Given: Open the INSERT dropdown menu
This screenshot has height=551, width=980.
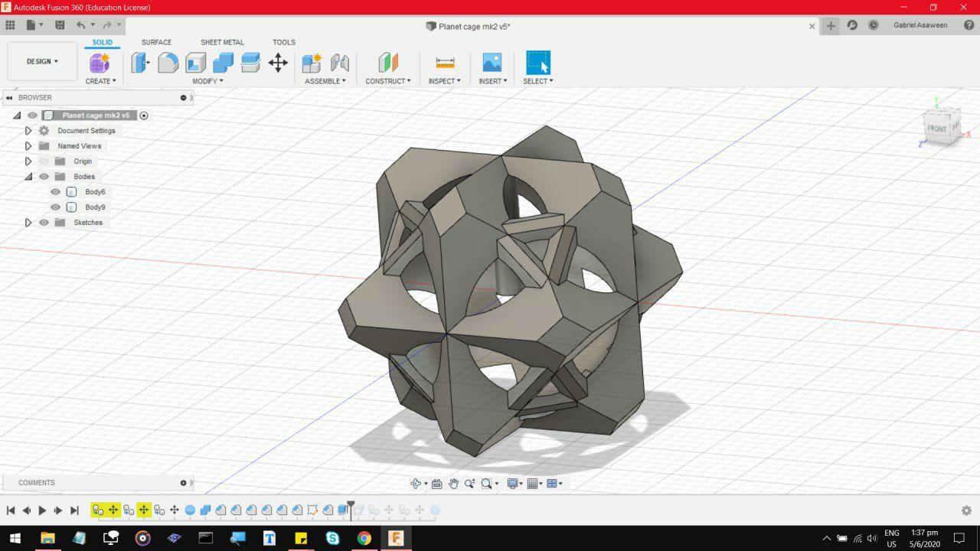Looking at the screenshot, I should [493, 81].
